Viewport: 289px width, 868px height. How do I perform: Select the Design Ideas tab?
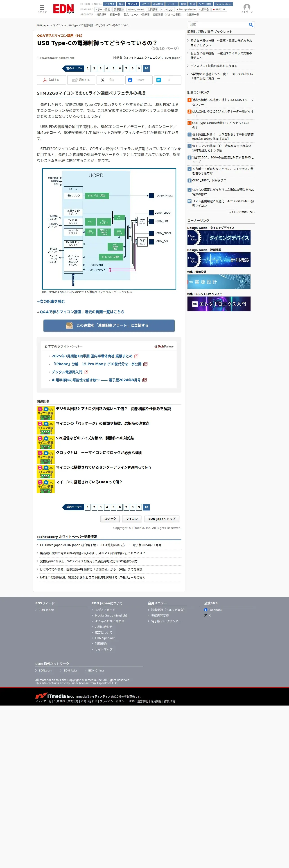coord(224,4)
